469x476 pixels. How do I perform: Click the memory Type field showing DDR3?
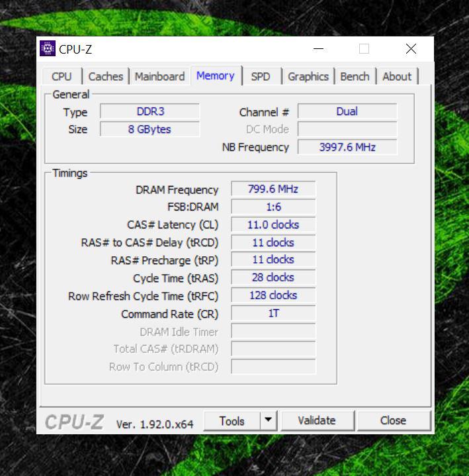point(150,111)
